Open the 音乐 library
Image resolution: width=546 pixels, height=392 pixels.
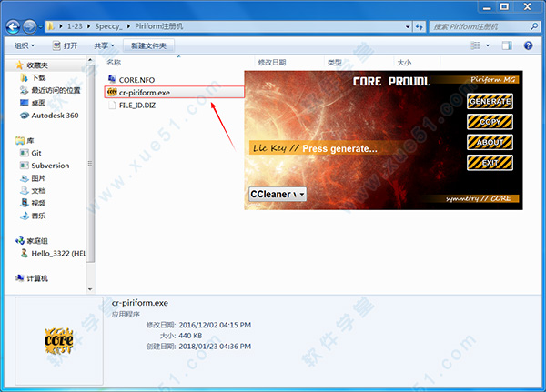38,216
